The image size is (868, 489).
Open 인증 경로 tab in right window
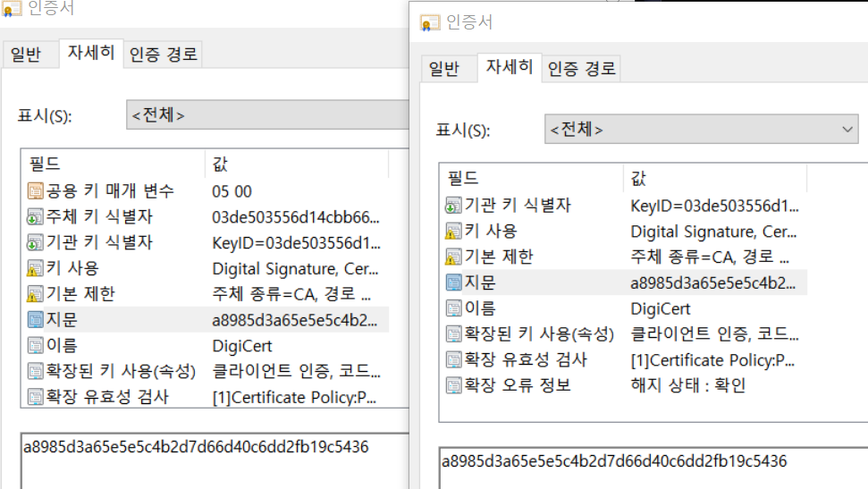point(581,69)
